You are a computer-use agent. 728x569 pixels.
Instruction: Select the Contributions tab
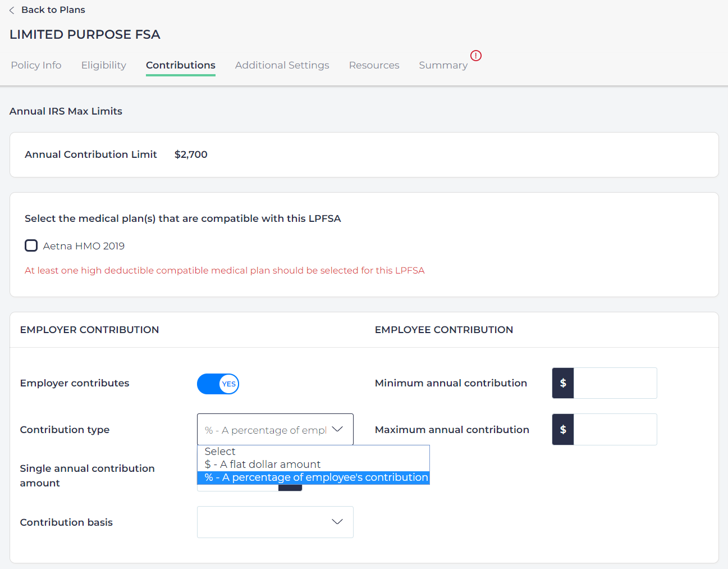[180, 65]
